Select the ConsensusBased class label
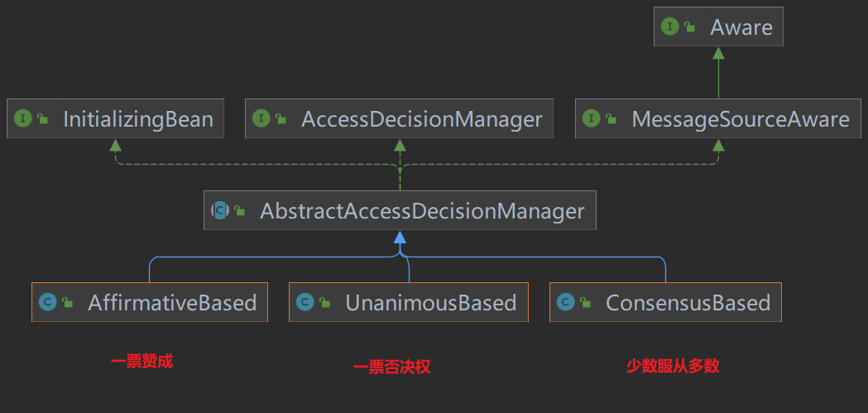The image size is (868, 413). tap(688, 303)
